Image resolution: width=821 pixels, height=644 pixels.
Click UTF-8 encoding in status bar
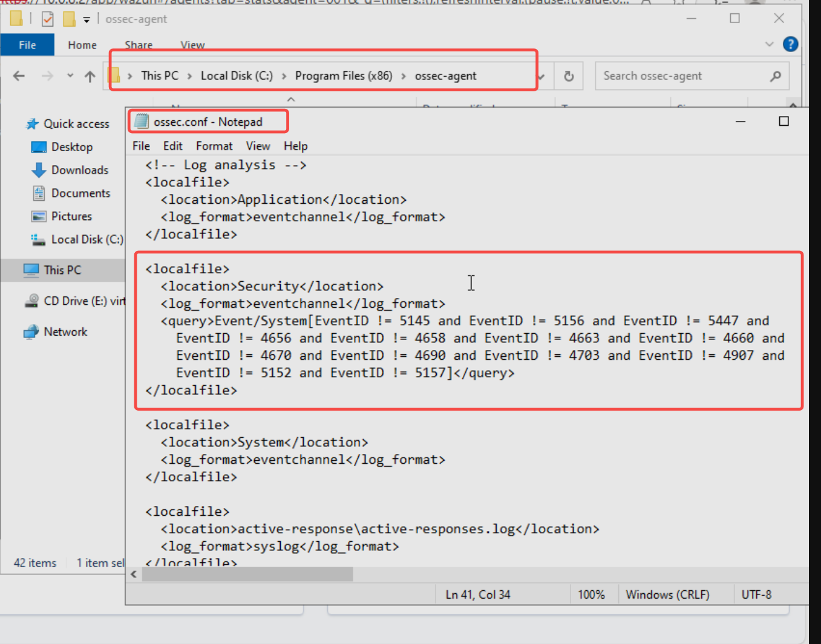coord(756,594)
